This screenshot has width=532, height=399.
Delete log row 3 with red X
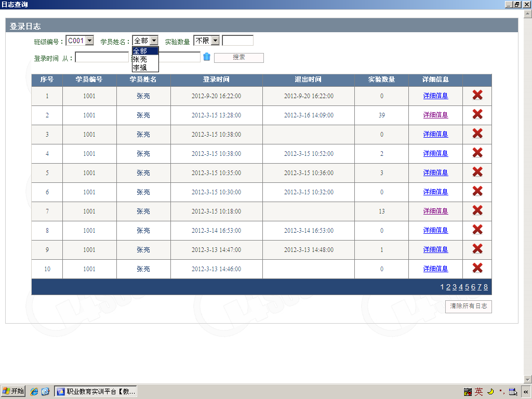tap(477, 134)
